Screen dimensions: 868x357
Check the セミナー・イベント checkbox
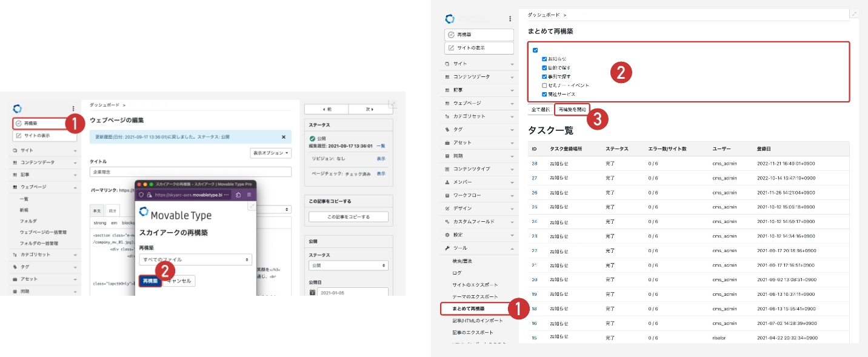(544, 85)
